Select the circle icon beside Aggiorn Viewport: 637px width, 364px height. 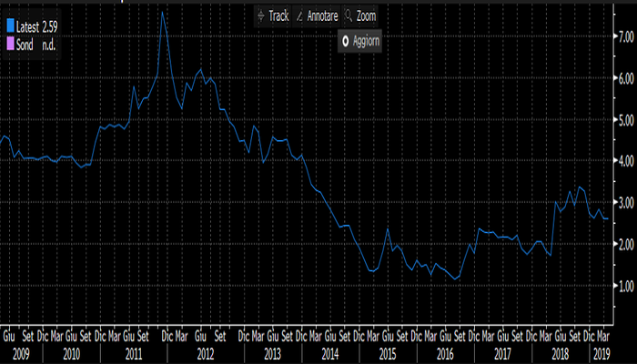pos(345,41)
